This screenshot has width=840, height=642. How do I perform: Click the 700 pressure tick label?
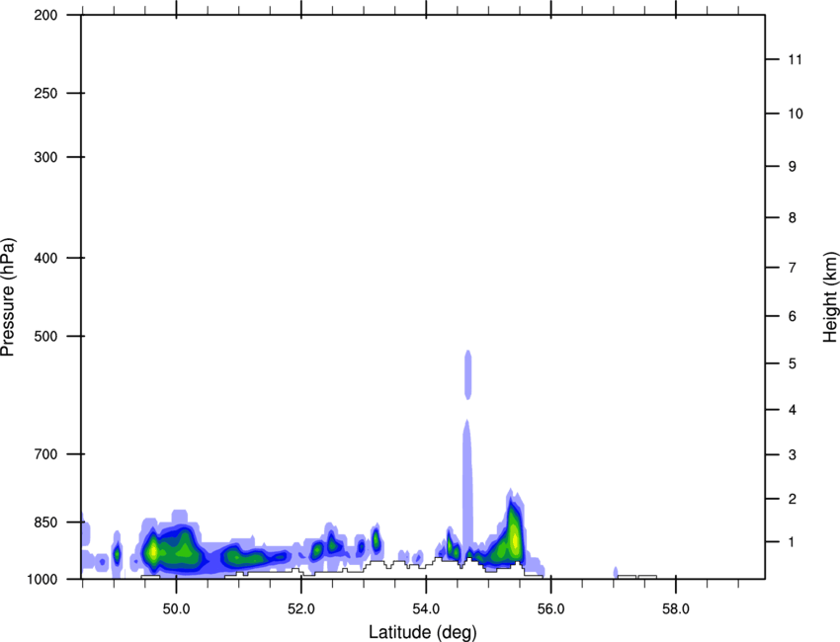point(45,453)
